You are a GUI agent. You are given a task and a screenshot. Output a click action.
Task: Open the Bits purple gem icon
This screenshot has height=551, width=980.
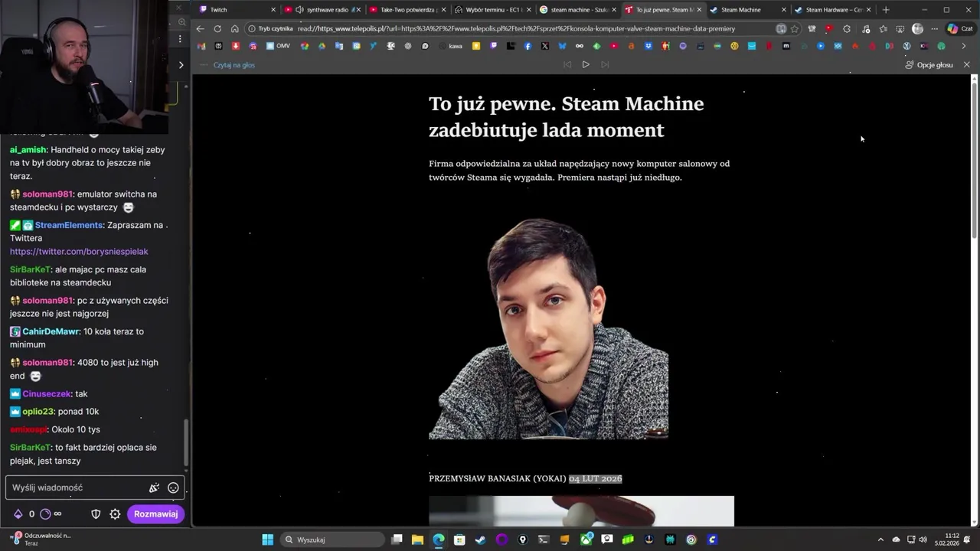pos(18,514)
